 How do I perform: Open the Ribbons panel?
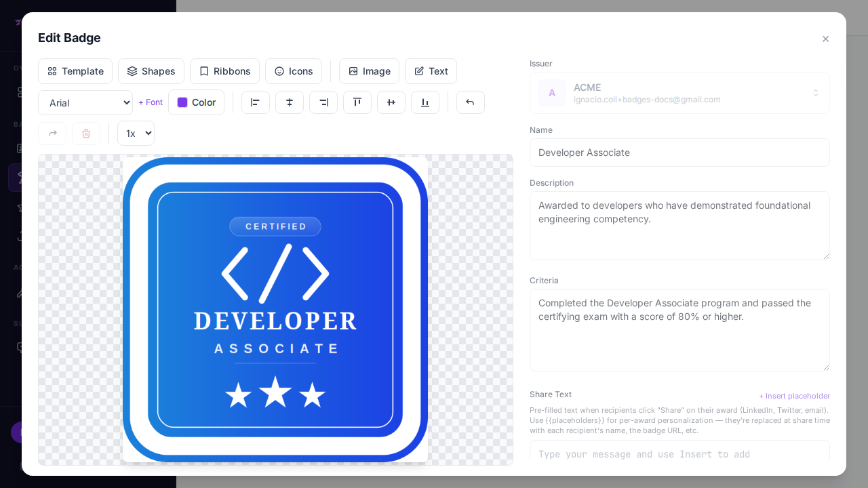[x=224, y=70]
